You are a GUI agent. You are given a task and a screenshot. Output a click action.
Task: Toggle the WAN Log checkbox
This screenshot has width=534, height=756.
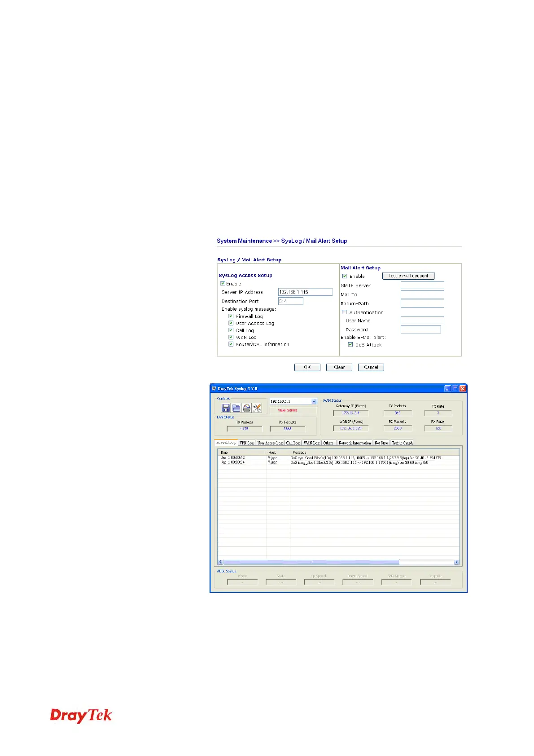231,337
